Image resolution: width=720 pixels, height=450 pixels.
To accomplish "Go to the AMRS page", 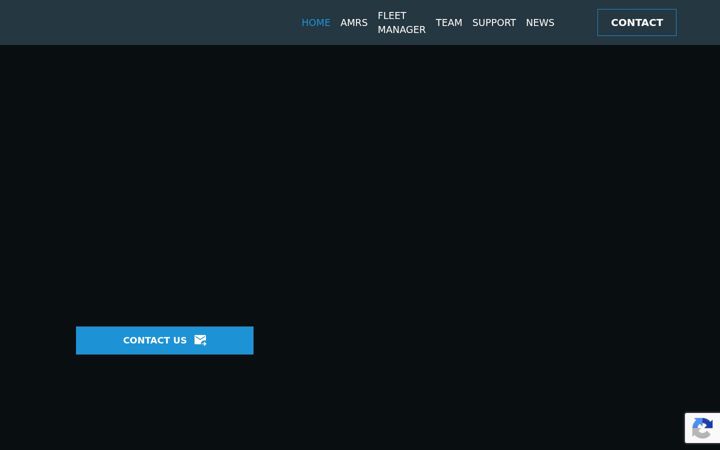I will [354, 22].
